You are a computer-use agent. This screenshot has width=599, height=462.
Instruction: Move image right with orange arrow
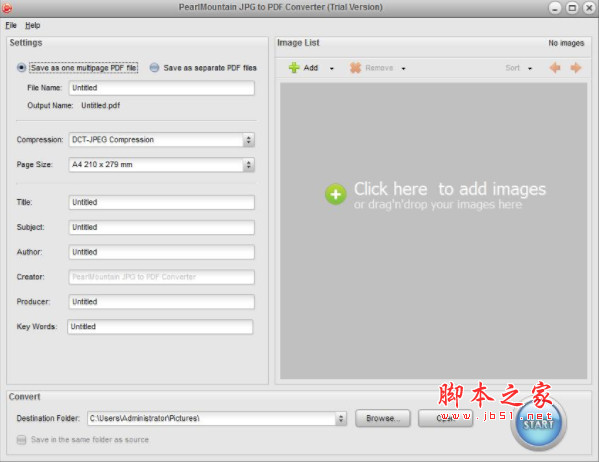[576, 68]
